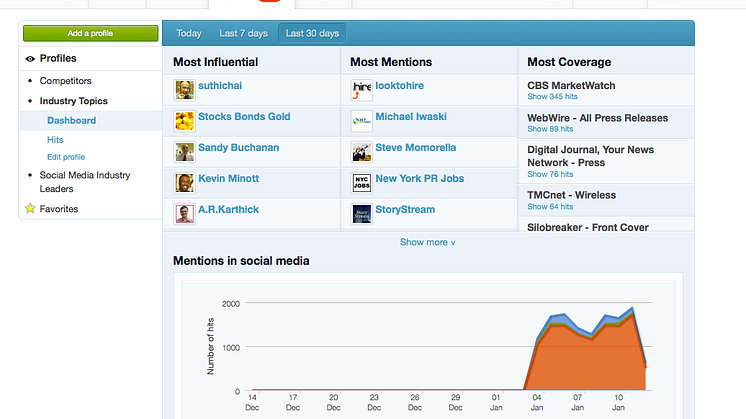746x419 pixels.
Task: Show 76 hits for Digital Journal
Action: [550, 174]
